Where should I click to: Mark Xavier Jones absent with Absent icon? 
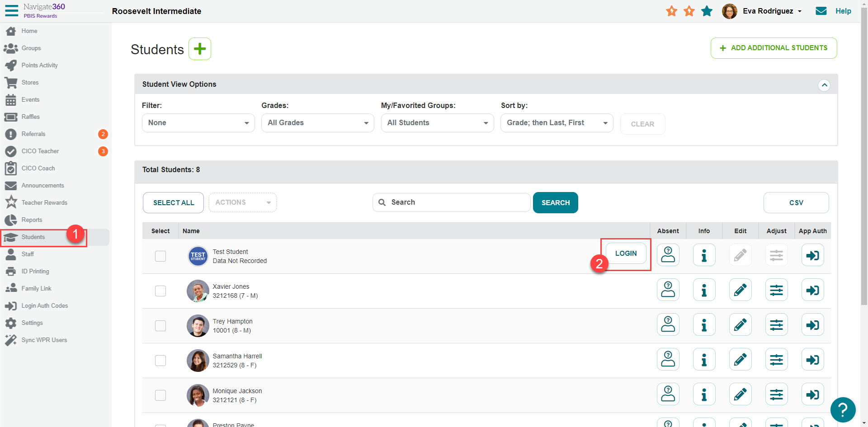click(668, 290)
